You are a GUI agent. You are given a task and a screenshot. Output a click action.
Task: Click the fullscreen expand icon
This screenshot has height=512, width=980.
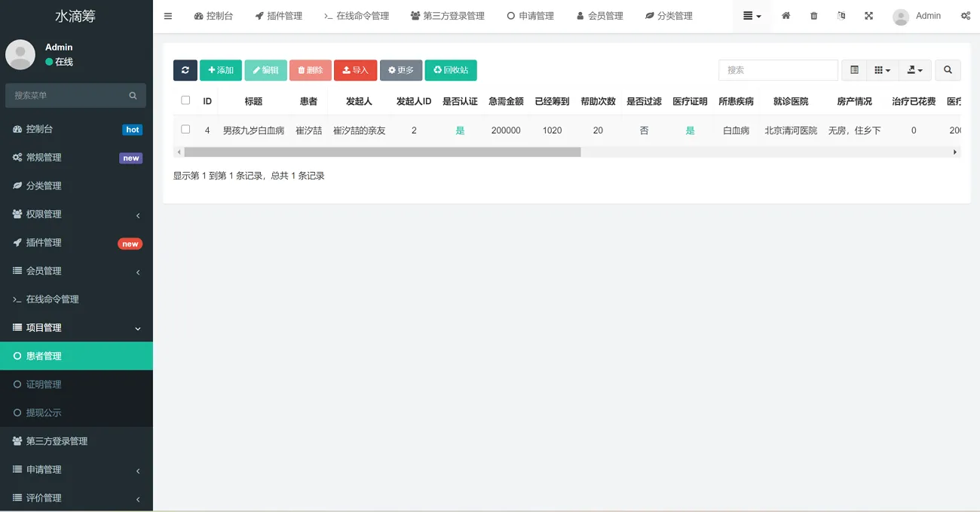pyautogui.click(x=868, y=16)
